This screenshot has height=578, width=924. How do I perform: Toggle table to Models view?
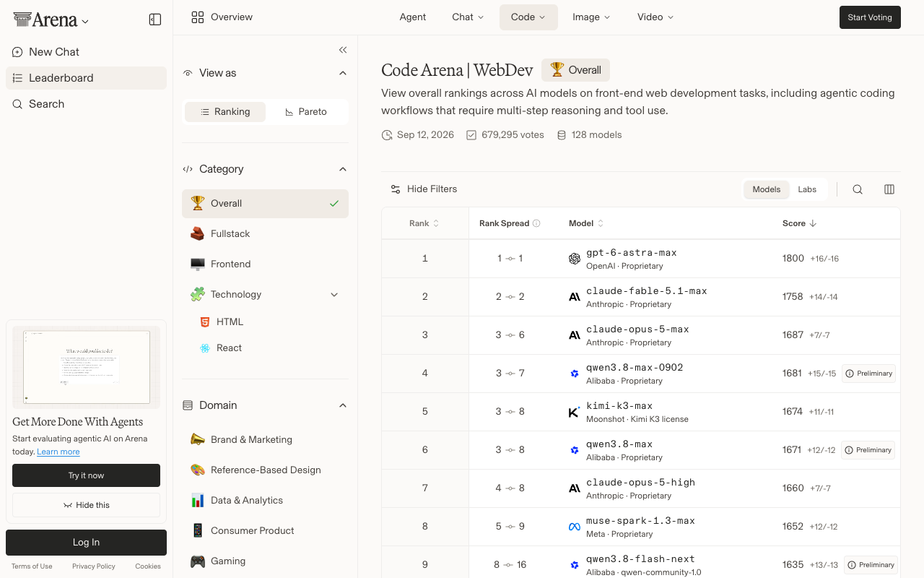[x=766, y=189]
